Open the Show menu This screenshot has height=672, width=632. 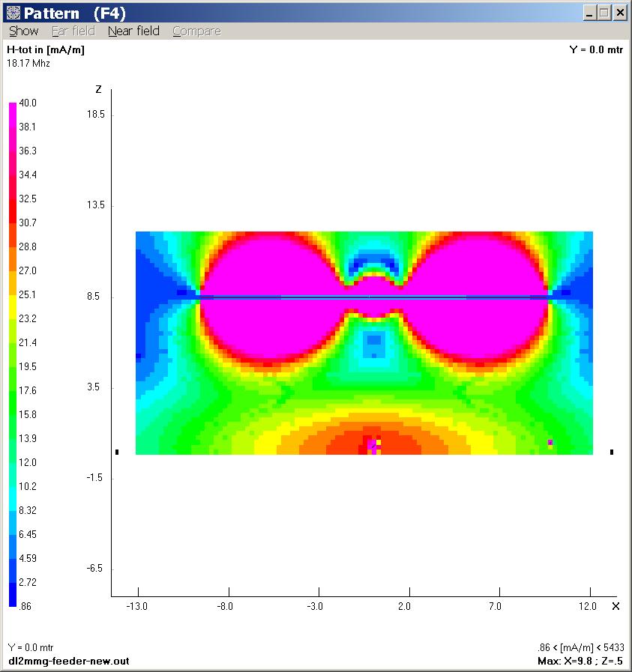(23, 31)
